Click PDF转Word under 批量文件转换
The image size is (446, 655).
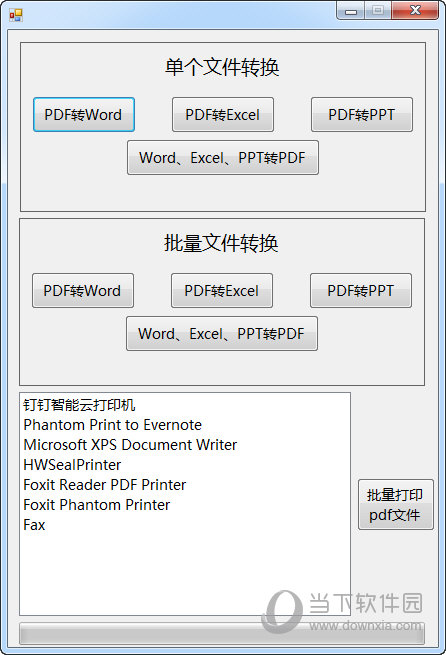point(83,291)
